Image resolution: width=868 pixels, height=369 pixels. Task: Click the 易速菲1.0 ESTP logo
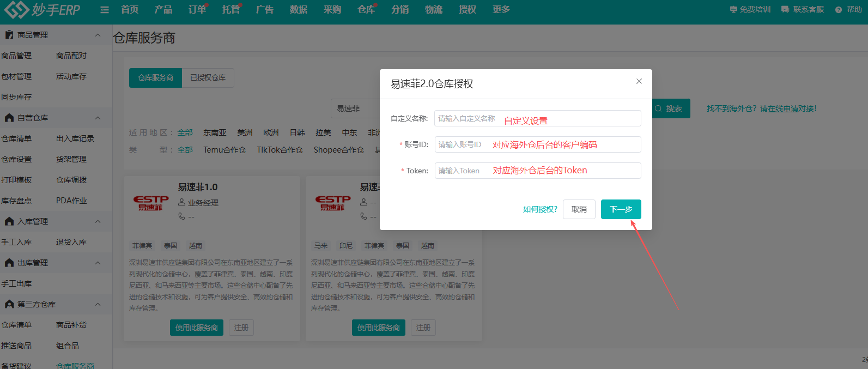(151, 203)
